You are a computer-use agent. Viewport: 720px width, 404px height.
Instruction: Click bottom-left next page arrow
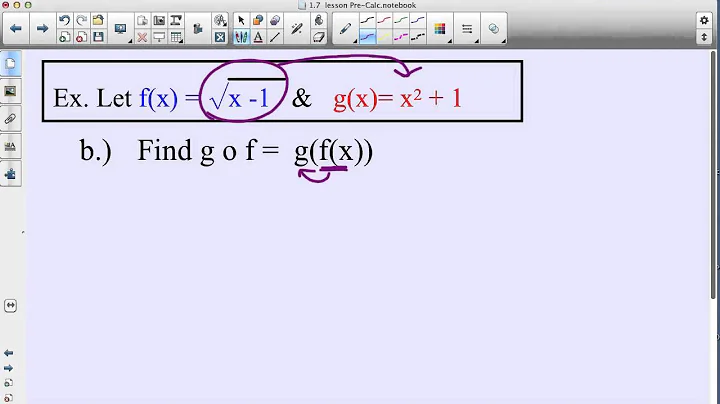coord(8,368)
